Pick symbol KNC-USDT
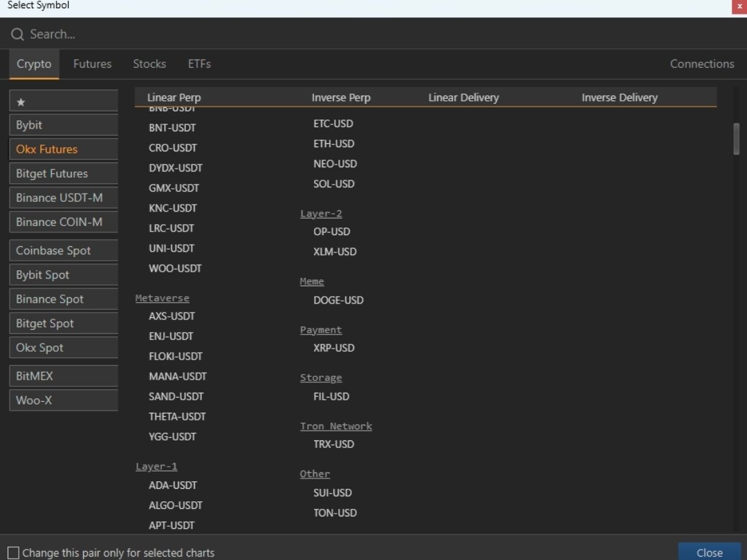The height and width of the screenshot is (560, 747). click(172, 208)
